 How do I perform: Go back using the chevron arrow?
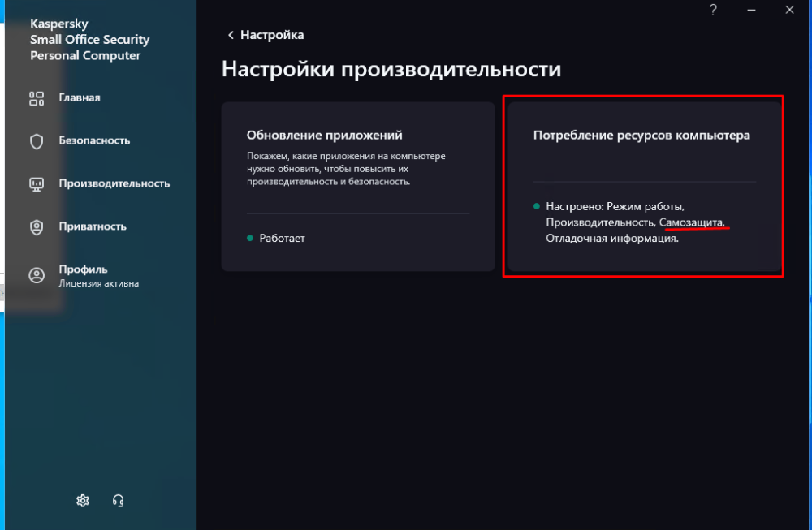(231, 35)
